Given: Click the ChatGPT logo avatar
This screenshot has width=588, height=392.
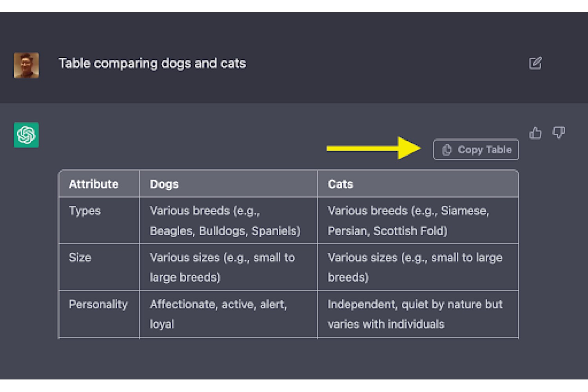Looking at the screenshot, I should (x=26, y=135).
